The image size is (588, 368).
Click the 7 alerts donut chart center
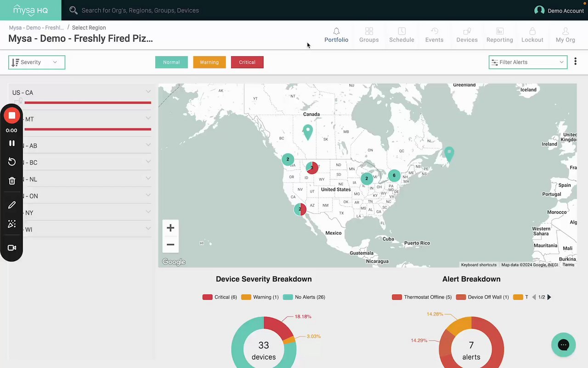click(x=471, y=350)
